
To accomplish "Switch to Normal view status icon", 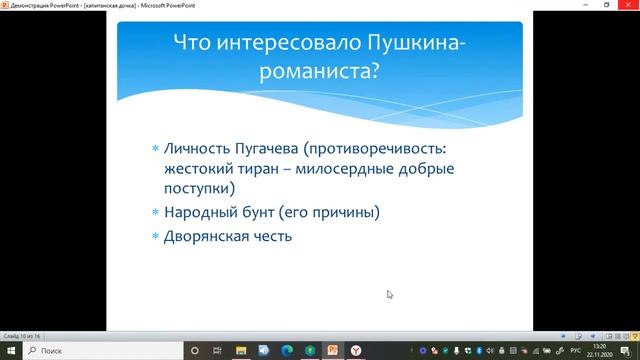I will (609, 336).
